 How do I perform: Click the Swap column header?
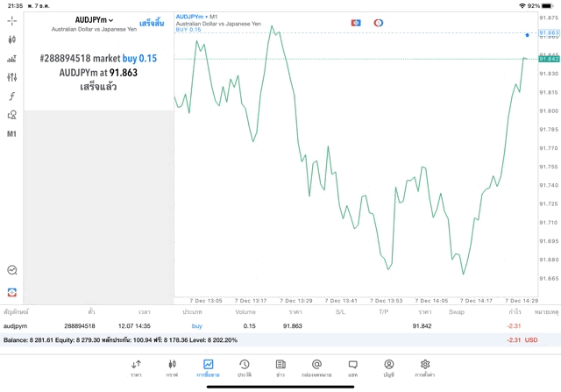click(457, 312)
